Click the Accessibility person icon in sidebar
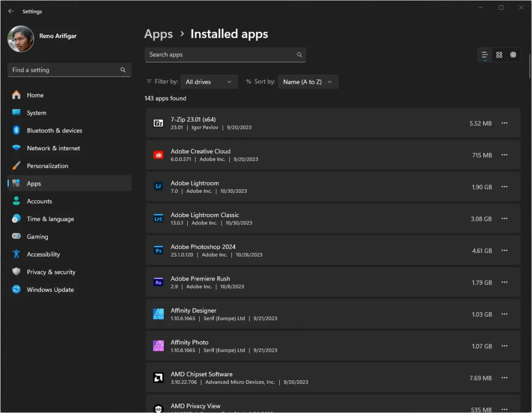The image size is (532, 413). [x=15, y=254]
